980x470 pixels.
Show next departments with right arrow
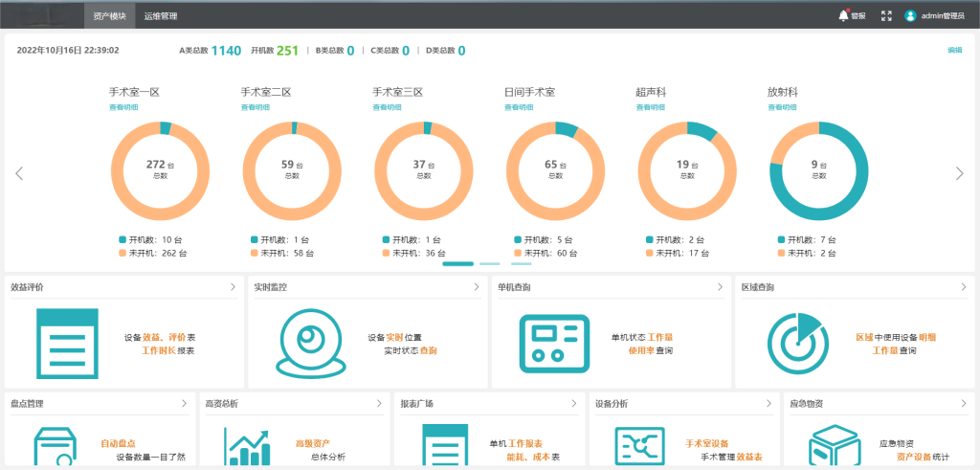click(960, 173)
